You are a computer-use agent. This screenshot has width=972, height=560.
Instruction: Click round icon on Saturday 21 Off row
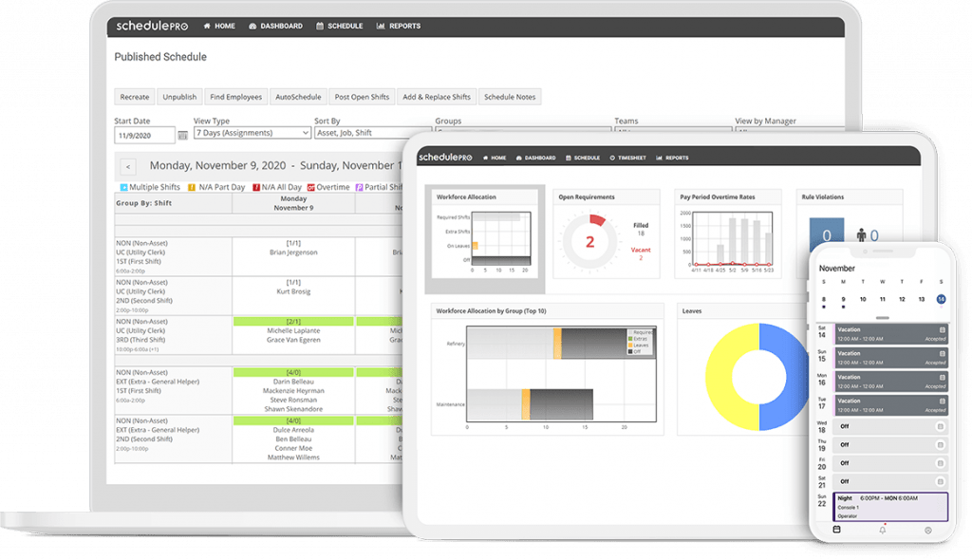coord(940,481)
